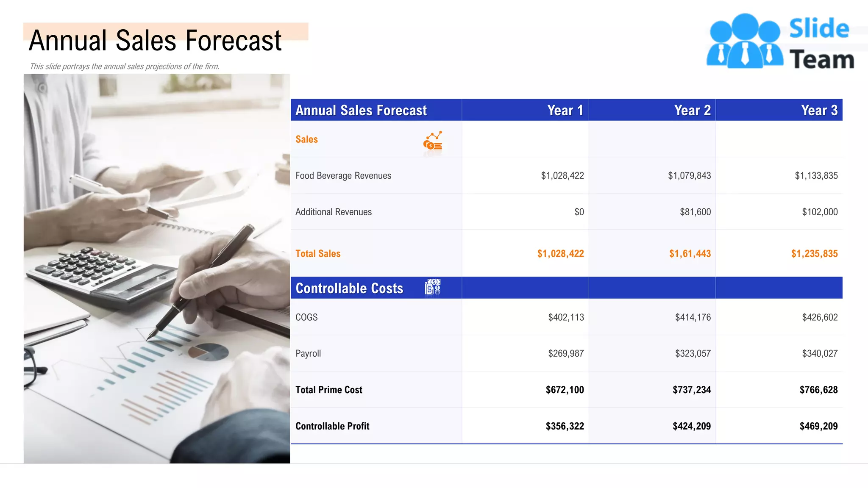This screenshot has height=488, width=868.
Task: Click the Controllable Profit label
Action: point(332,426)
